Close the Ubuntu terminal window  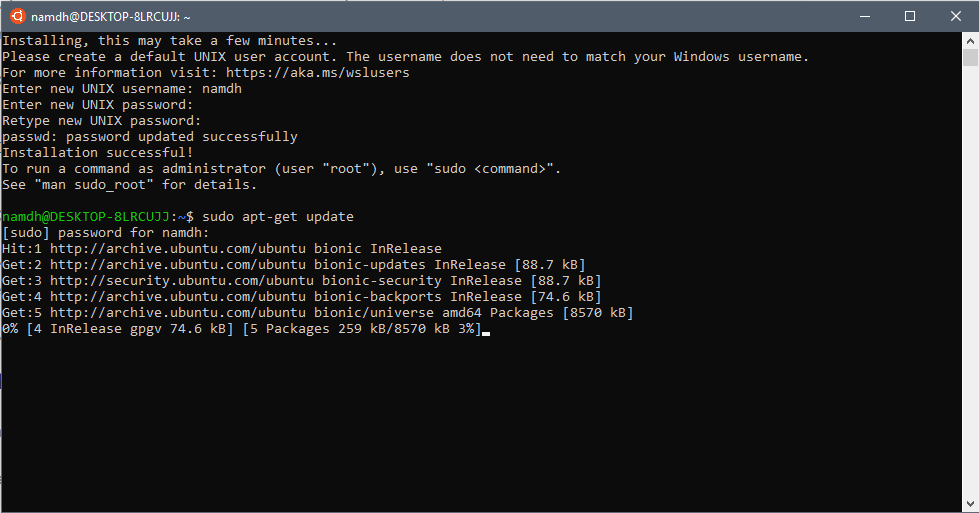tap(956, 16)
